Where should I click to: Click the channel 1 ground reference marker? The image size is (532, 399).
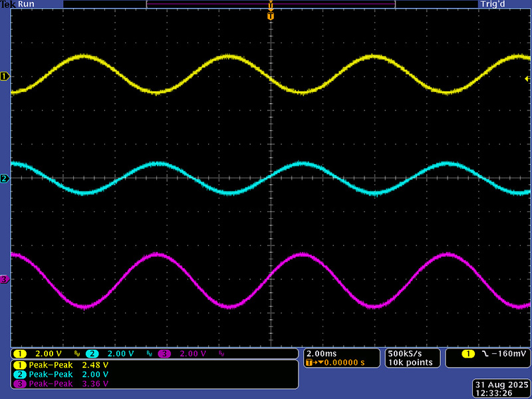tap(5, 76)
